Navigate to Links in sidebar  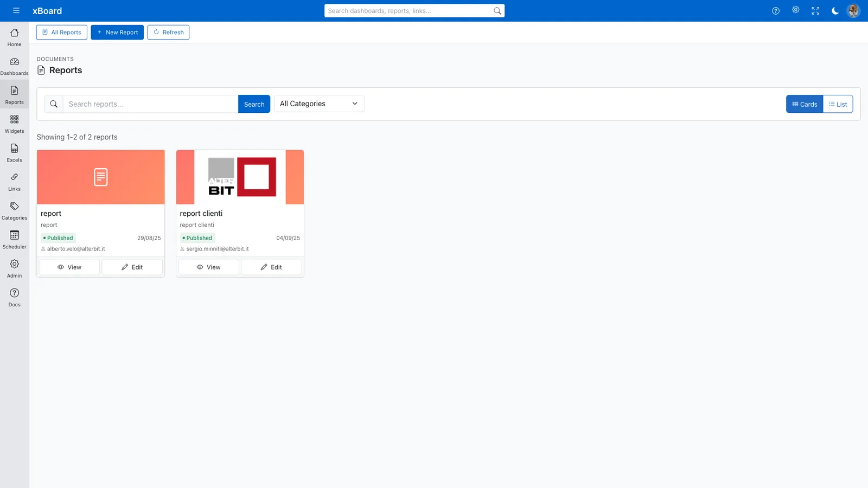pyautogui.click(x=15, y=182)
